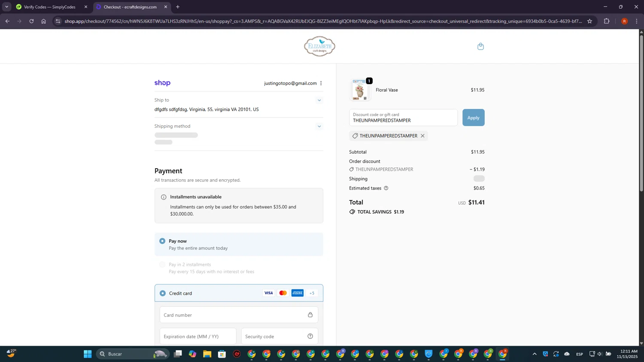Click the purple Shop logo
The height and width of the screenshot is (362, 644).
point(162,83)
